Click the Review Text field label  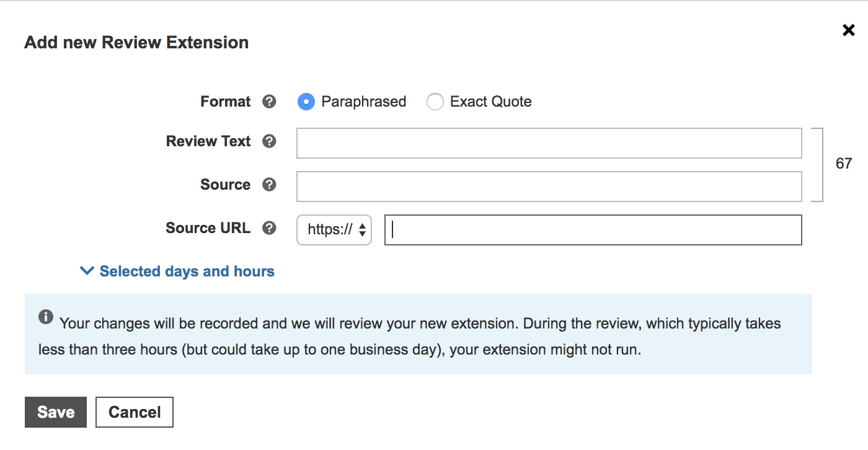pyautogui.click(x=208, y=141)
